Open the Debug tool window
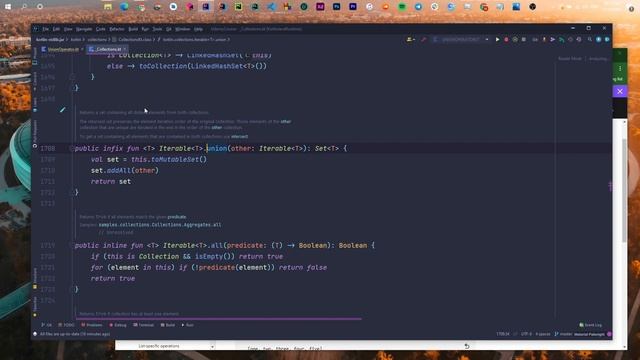 coord(118,325)
